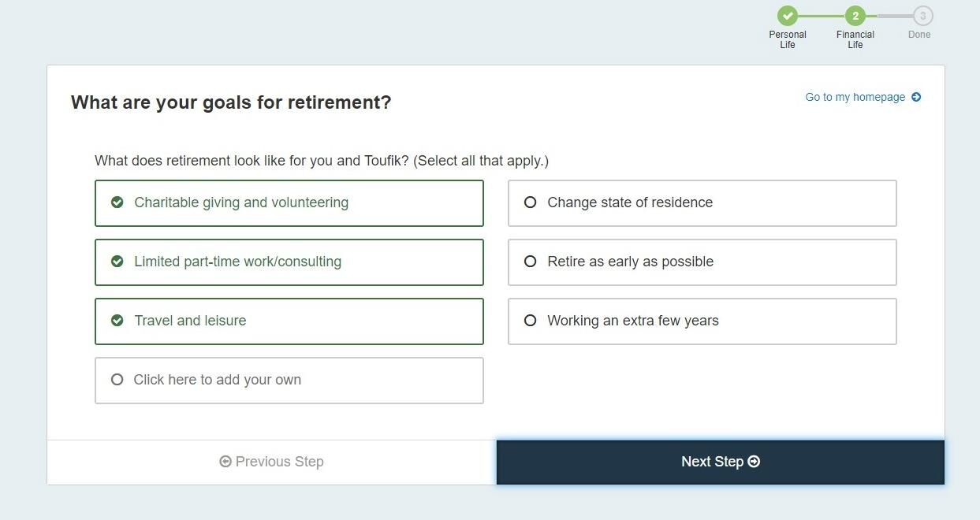
Task: Select the Change state of residence radio circle
Action: pyautogui.click(x=531, y=202)
